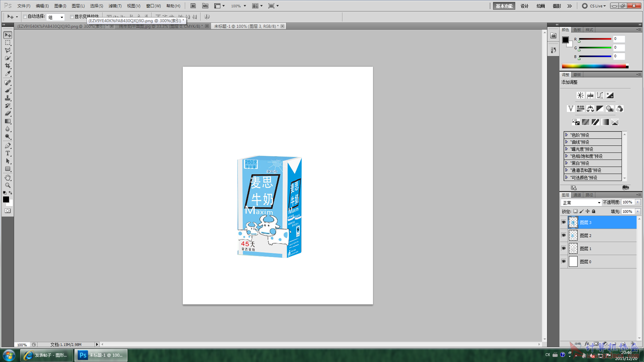
Task: Select the Hand tool
Action: point(8,178)
